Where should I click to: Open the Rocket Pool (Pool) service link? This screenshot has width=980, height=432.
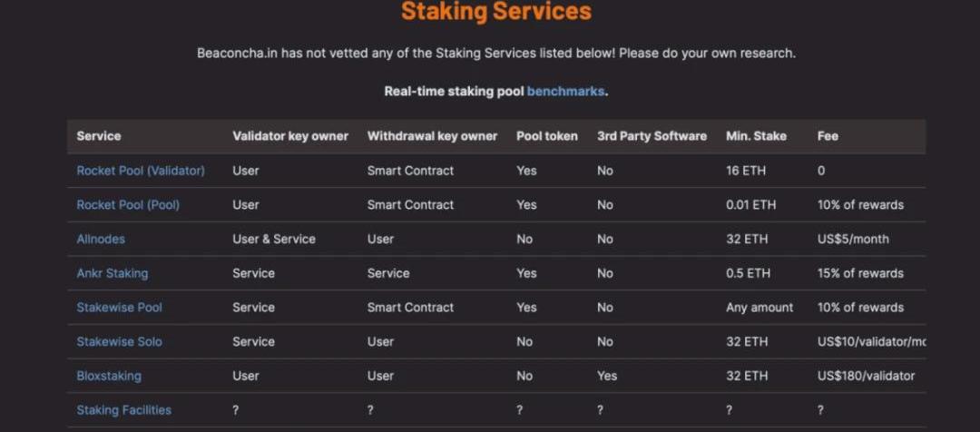point(128,205)
